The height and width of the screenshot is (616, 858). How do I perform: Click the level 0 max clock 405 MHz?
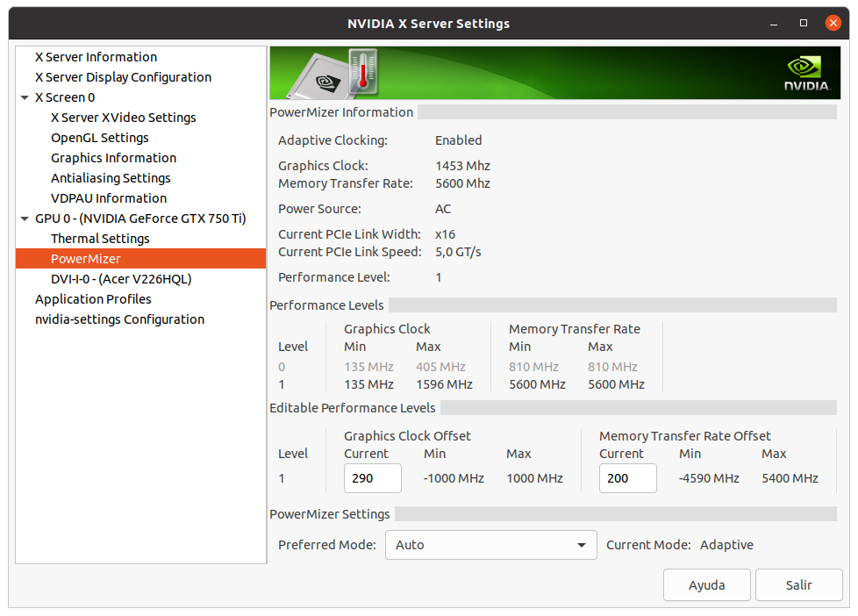click(x=440, y=367)
